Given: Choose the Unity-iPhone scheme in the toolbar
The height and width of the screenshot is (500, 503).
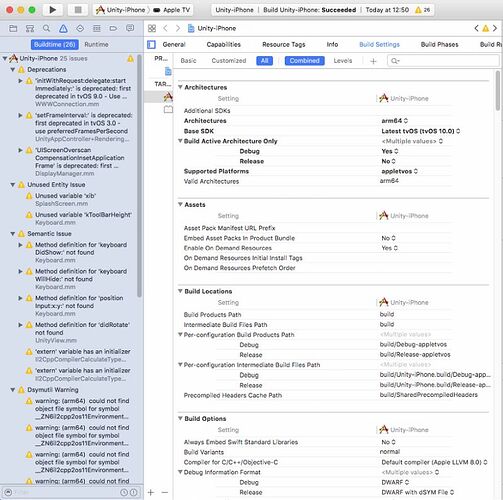Looking at the screenshot, I should point(121,10).
